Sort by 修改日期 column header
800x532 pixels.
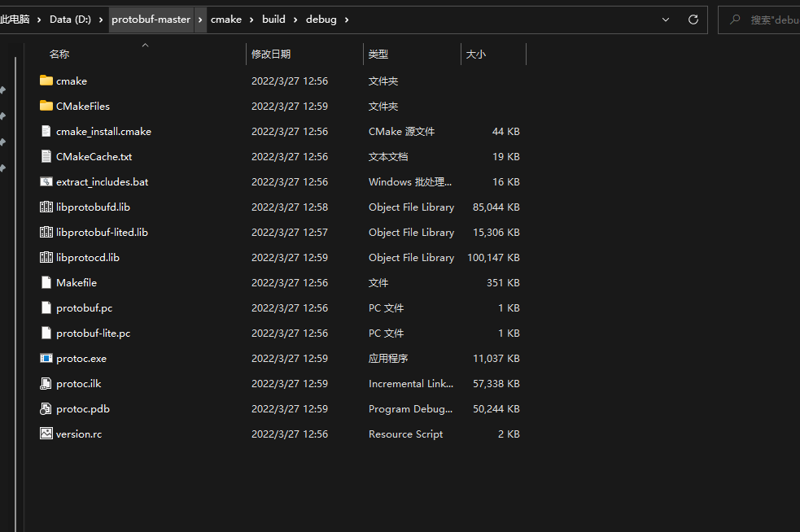(271, 54)
